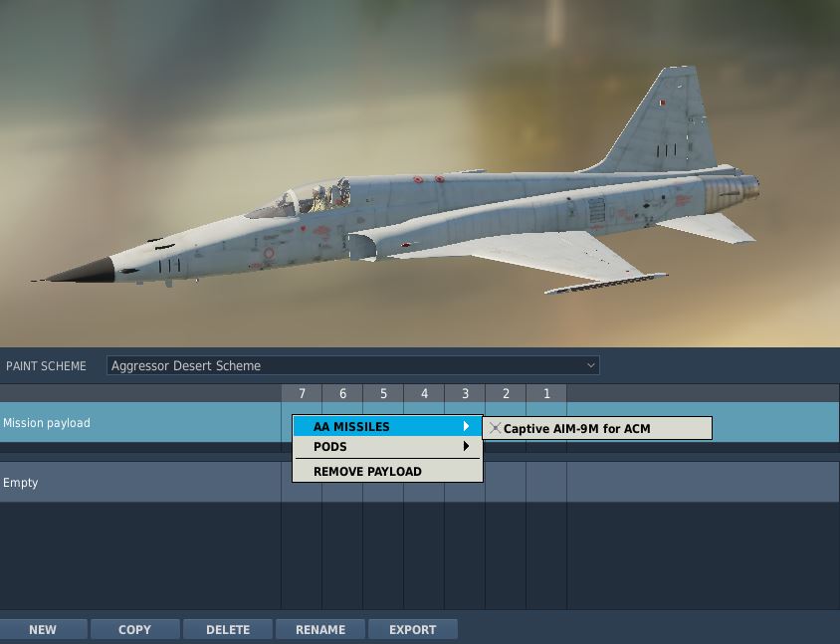Select pylon column header 7
Image resolution: width=840 pixels, height=644 pixels.
tap(302, 394)
